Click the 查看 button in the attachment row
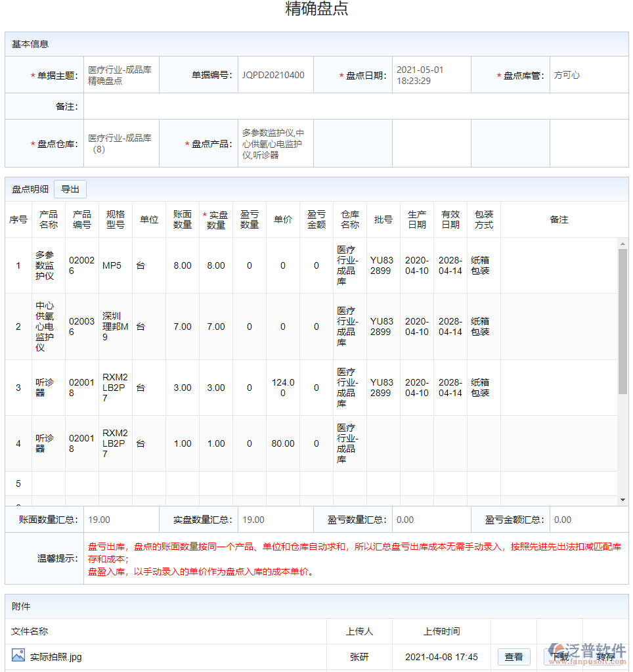633x672 pixels. 513,656
